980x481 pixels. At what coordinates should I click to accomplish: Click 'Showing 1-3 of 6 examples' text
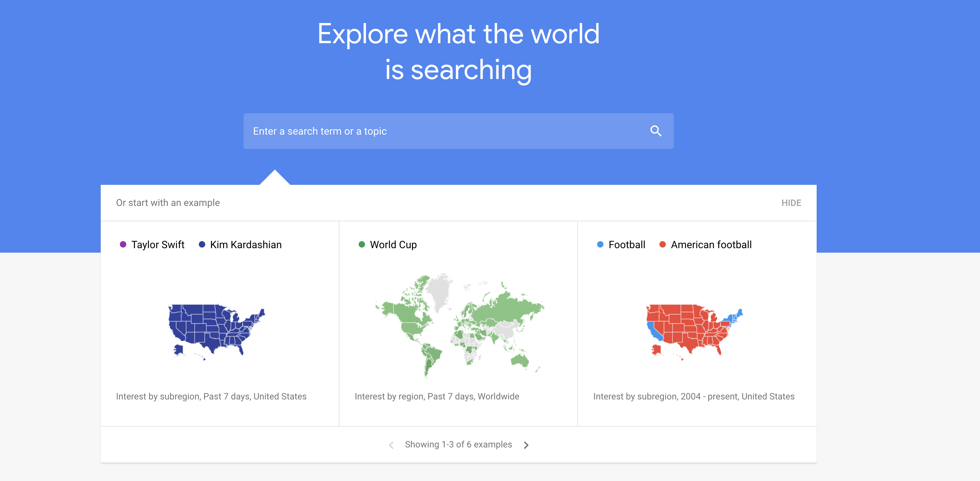tap(458, 445)
